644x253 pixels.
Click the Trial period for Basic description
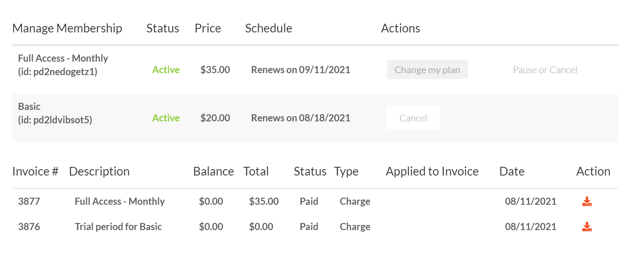coord(118,227)
